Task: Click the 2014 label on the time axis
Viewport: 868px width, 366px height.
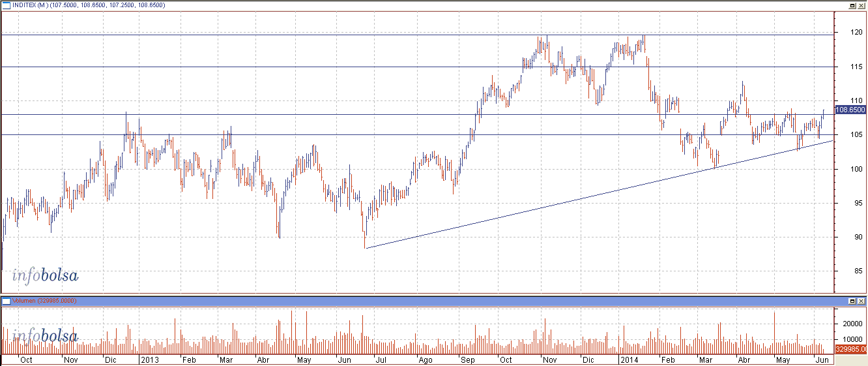Action: pos(629,359)
